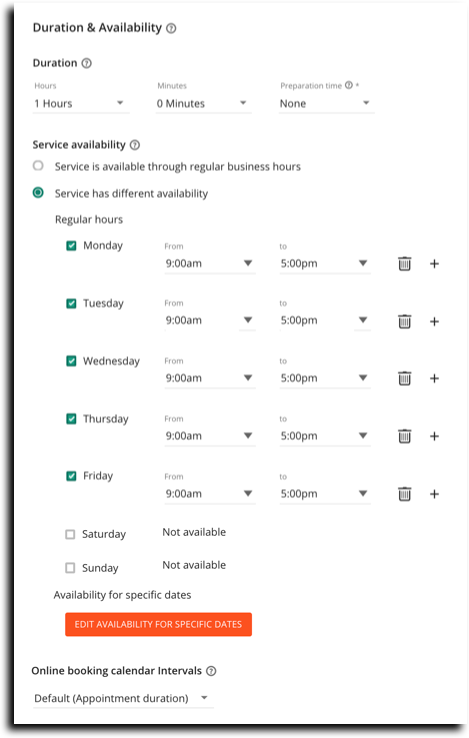Open Preparation time None dropdown
469x738 pixels.
pyautogui.click(x=326, y=104)
